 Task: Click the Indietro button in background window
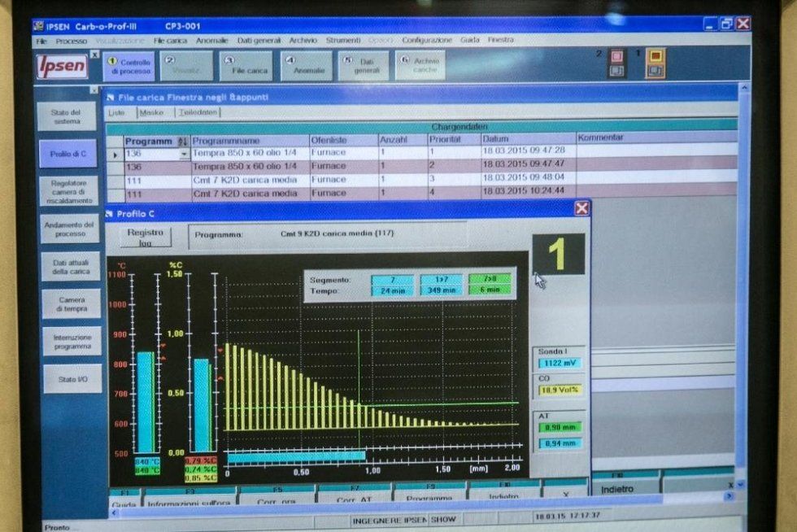(617, 489)
